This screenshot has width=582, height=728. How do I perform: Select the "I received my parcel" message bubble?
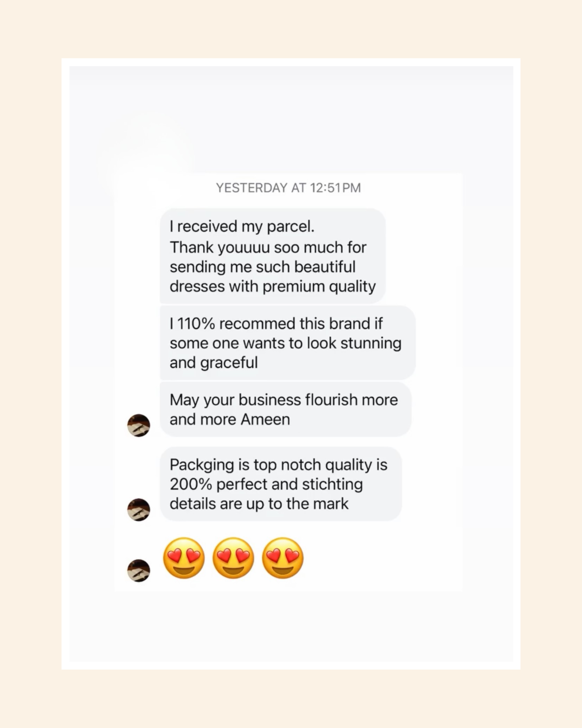tap(273, 256)
